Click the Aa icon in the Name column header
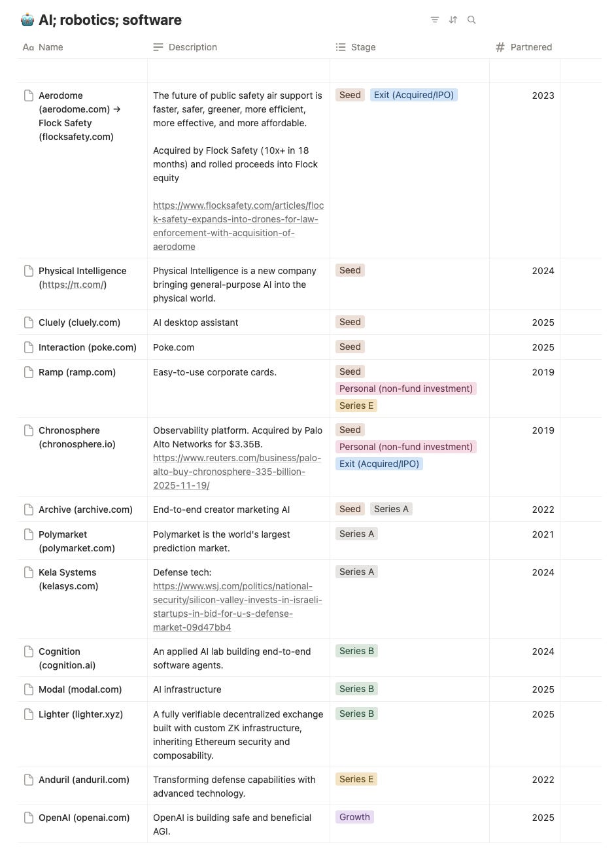The image size is (616, 849). 28,47
